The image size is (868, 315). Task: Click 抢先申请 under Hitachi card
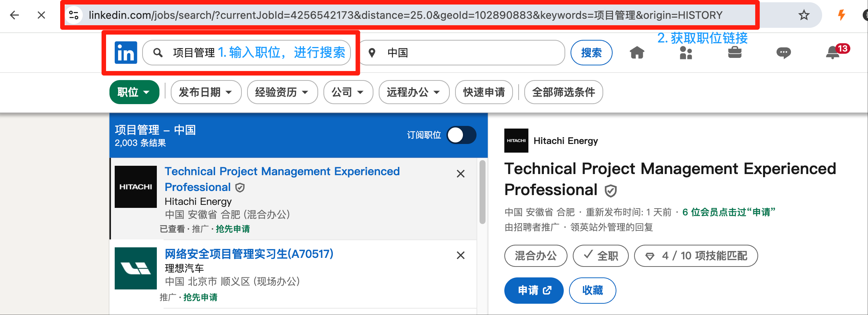(233, 229)
